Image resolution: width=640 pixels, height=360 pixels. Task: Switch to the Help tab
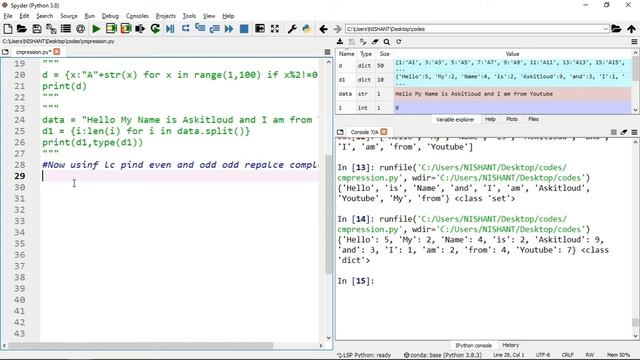click(x=490, y=119)
